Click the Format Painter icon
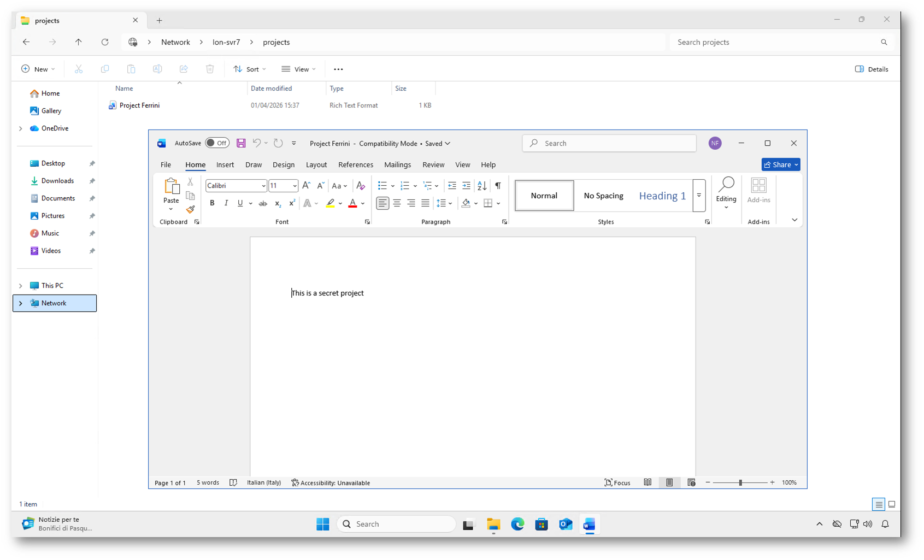 (190, 210)
